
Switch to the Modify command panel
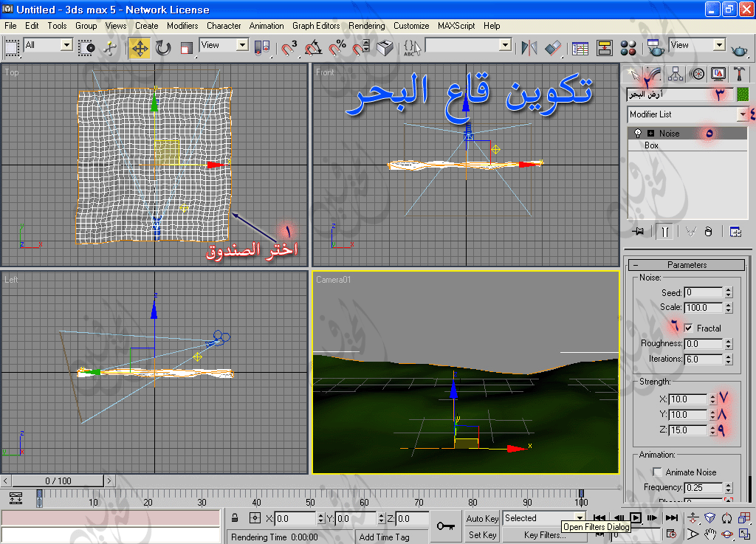[654, 75]
